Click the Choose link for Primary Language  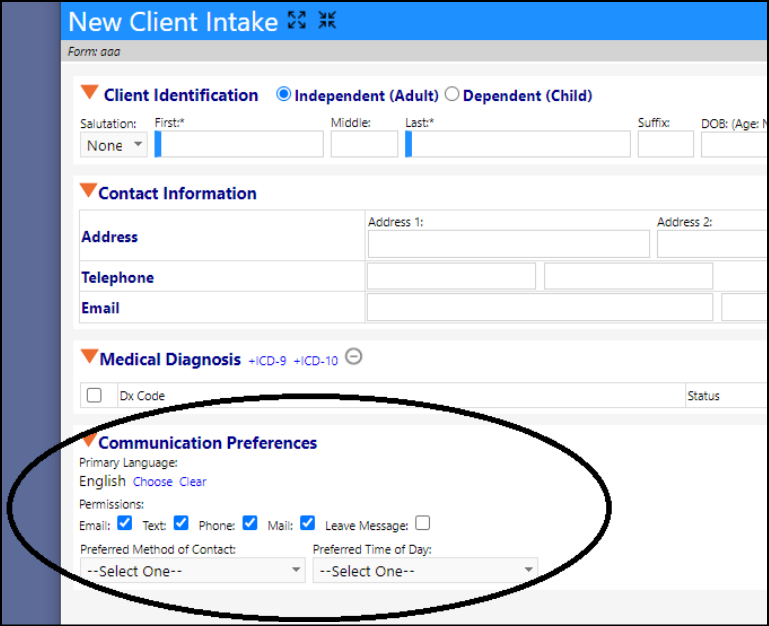[153, 482]
